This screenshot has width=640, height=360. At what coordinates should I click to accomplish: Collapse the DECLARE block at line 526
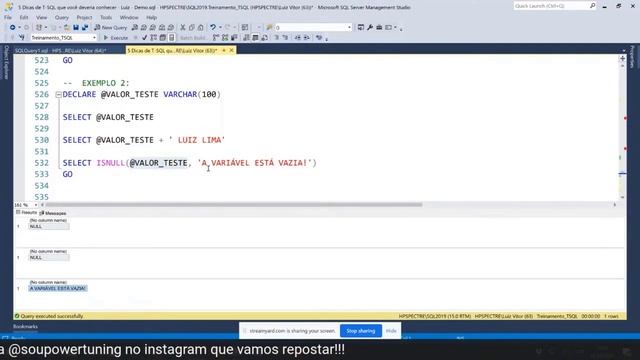(x=58, y=95)
